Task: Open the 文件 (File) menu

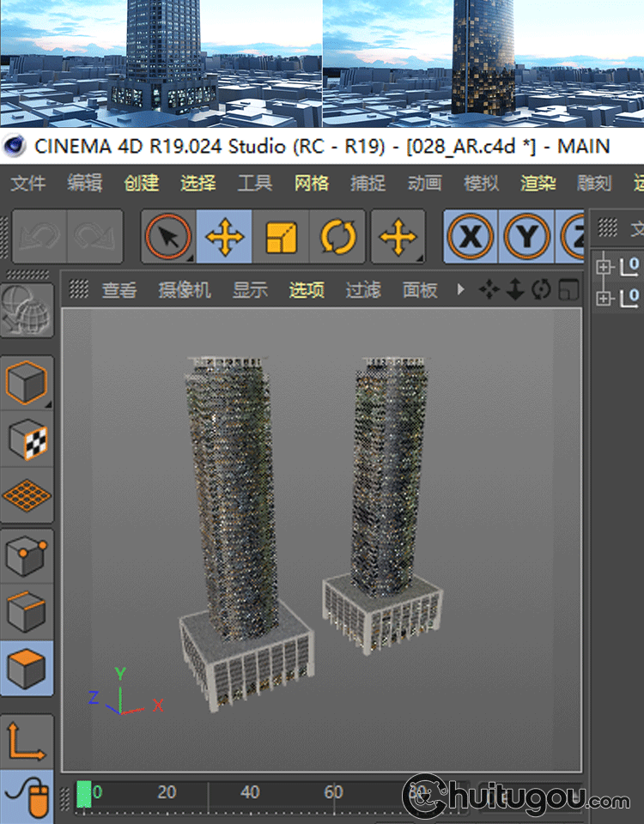Action: click(x=27, y=183)
